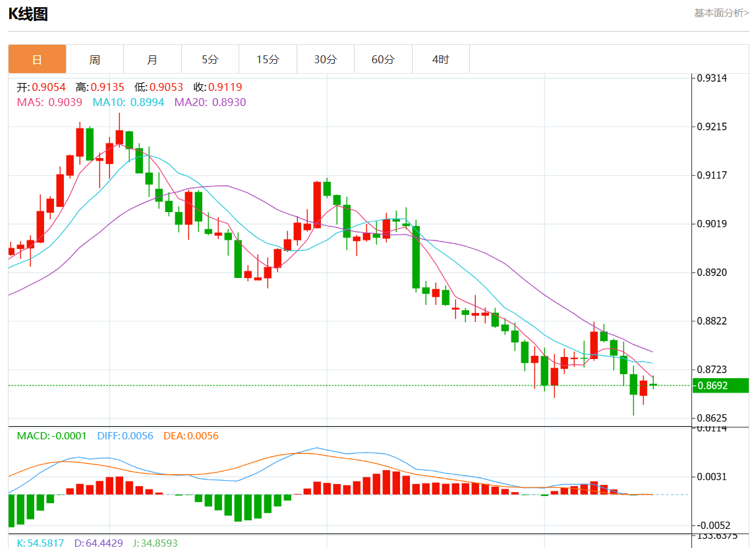Click the green 0.8692 current price tag
The image size is (756, 548).
[x=720, y=385]
